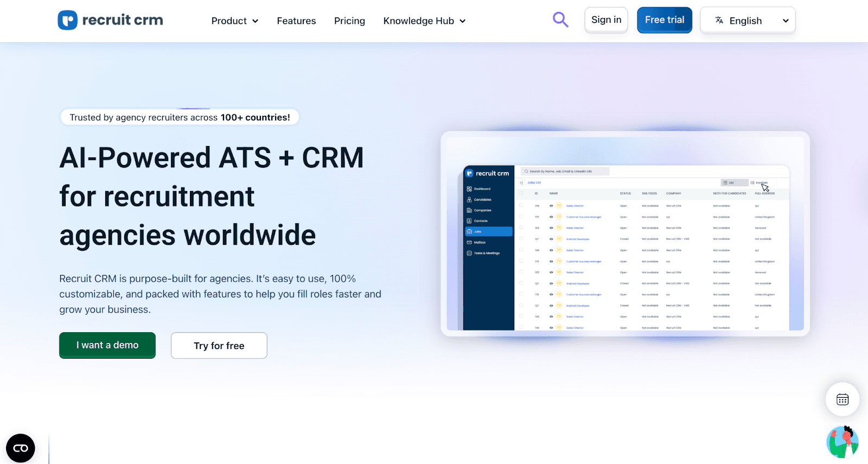Expand the Knowledge Hub menu
868x464 pixels.
pyautogui.click(x=425, y=21)
